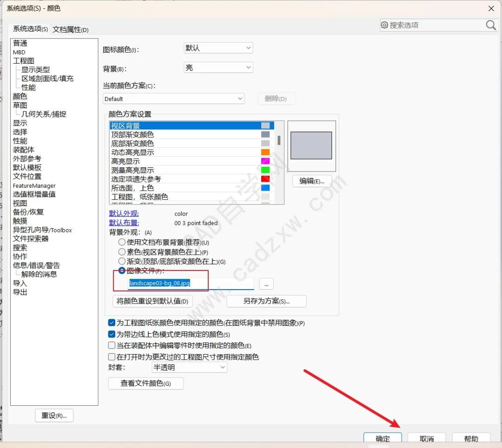Switch to the 系统选项 tab
The height and width of the screenshot is (448, 502).
pyautogui.click(x=29, y=29)
